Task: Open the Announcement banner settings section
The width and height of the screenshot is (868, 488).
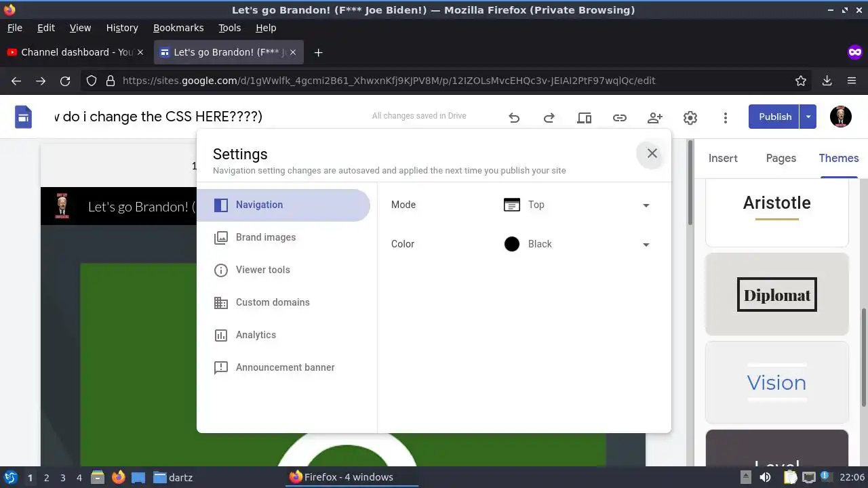Action: 283,367
